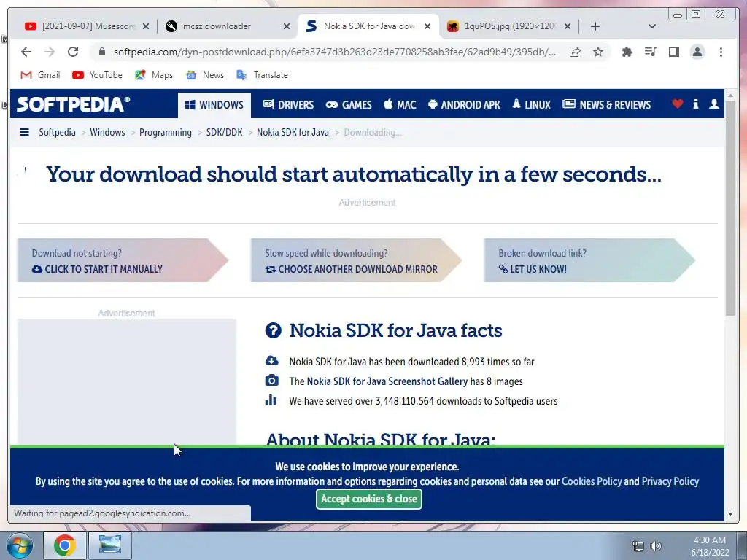The width and height of the screenshot is (747, 560).
Task: Choose another download mirror
Action: coord(356,260)
